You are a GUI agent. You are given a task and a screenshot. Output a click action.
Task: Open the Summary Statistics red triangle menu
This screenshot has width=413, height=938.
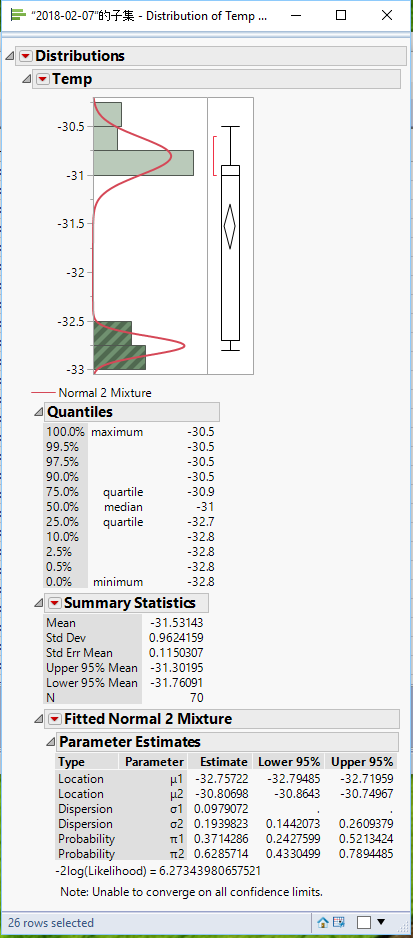tap(55, 603)
